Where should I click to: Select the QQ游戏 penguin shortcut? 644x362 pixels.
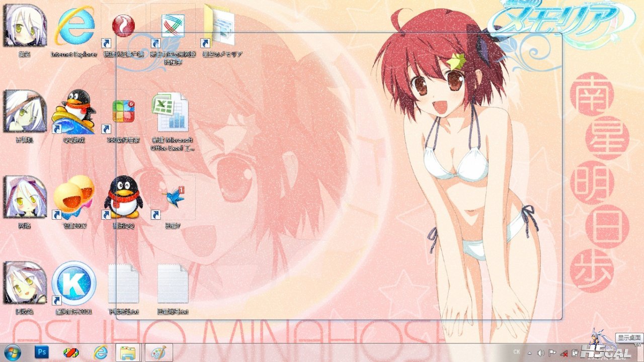74,116
